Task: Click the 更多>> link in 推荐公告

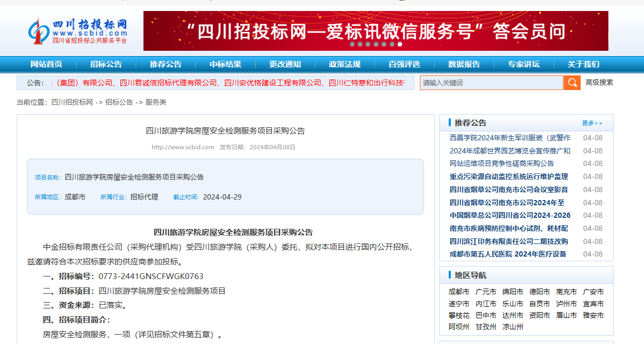Action: 592,123
